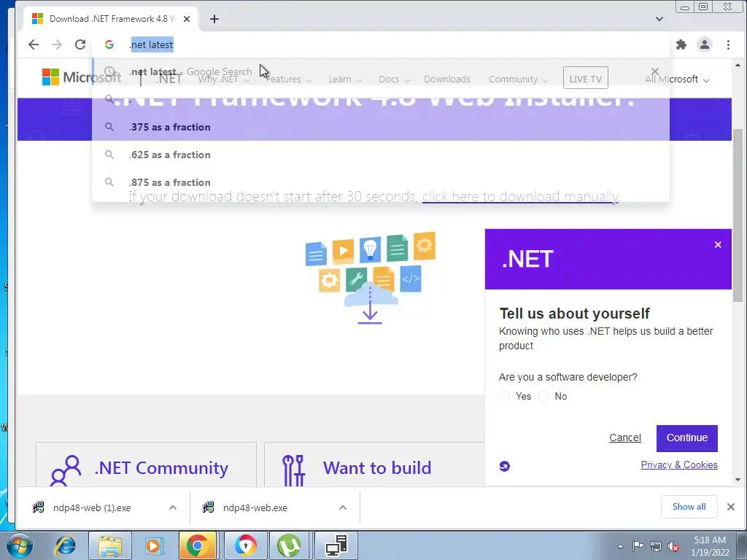Viewport: 747px width, 560px height.
Task: Expand the Community navigation menu
Action: (519, 79)
